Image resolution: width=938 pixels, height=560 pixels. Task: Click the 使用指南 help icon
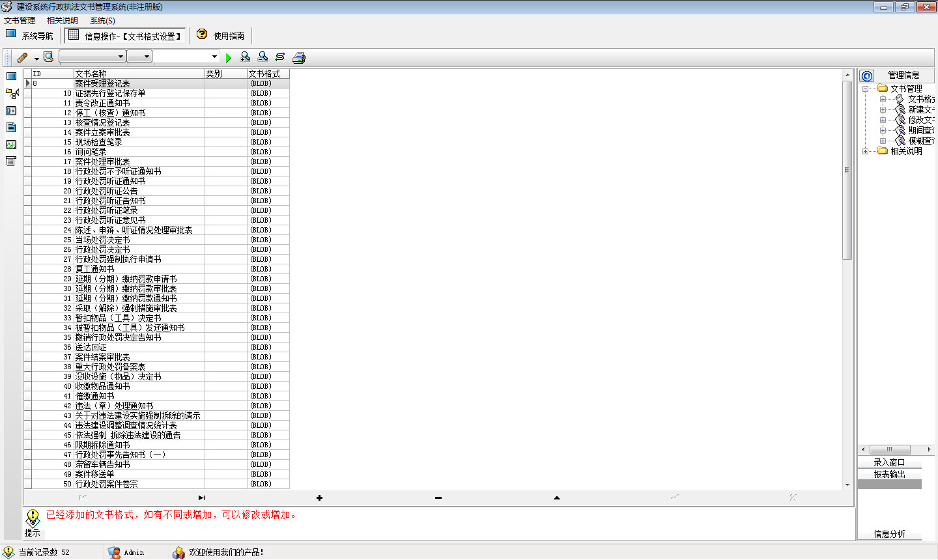pyautogui.click(x=202, y=34)
